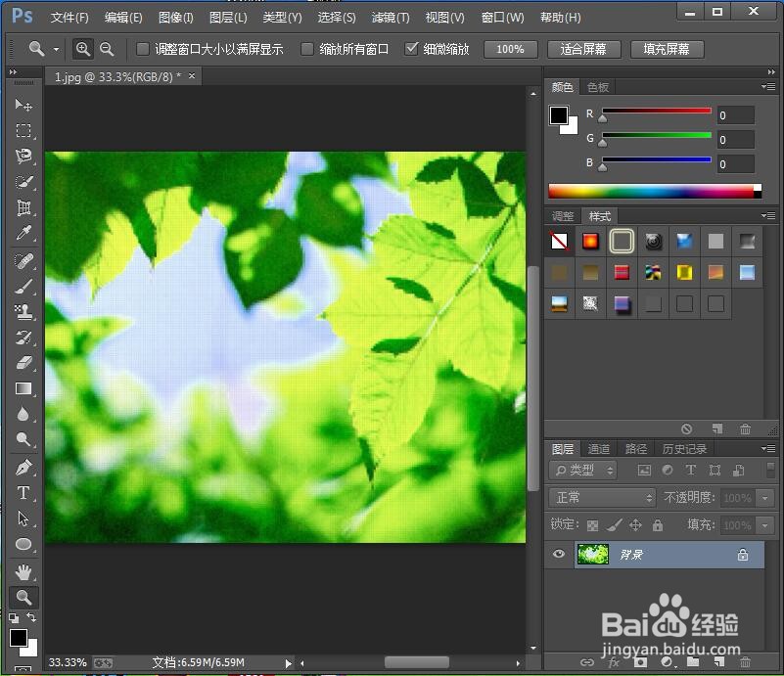Toggle lock all padlock icon
The height and width of the screenshot is (676, 784).
coord(658,524)
